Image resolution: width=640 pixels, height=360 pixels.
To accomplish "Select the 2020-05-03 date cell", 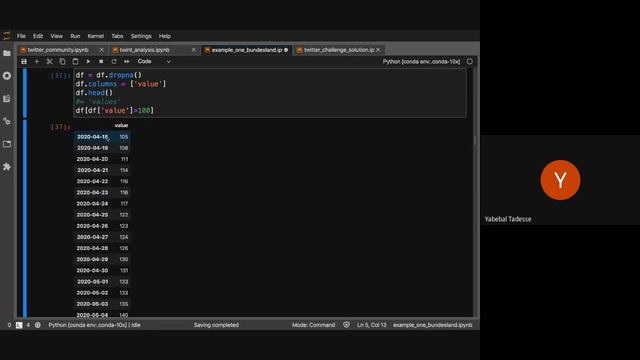I will click(x=92, y=304).
